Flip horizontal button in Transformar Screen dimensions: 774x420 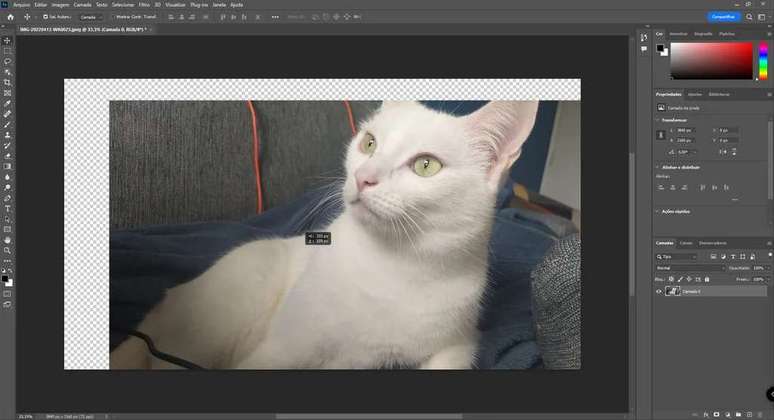[x=722, y=152]
